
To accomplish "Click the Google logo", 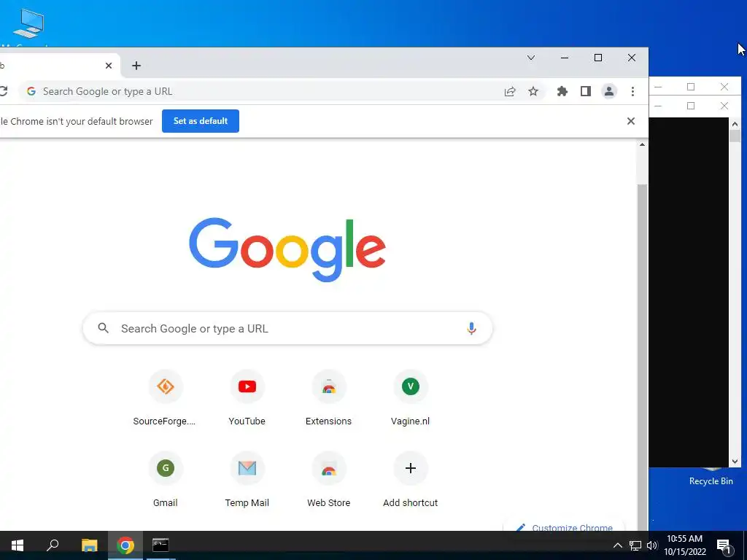I will pyautogui.click(x=287, y=249).
